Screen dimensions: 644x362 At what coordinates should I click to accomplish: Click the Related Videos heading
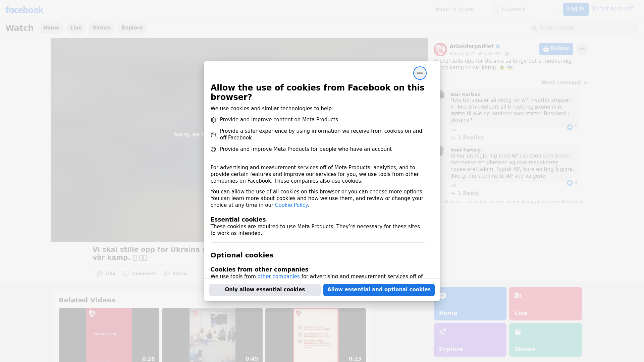(87, 300)
